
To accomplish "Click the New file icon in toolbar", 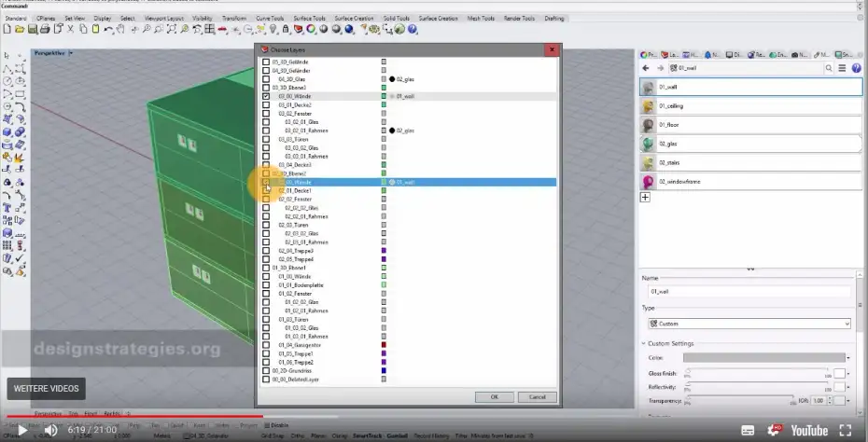I will (7, 29).
